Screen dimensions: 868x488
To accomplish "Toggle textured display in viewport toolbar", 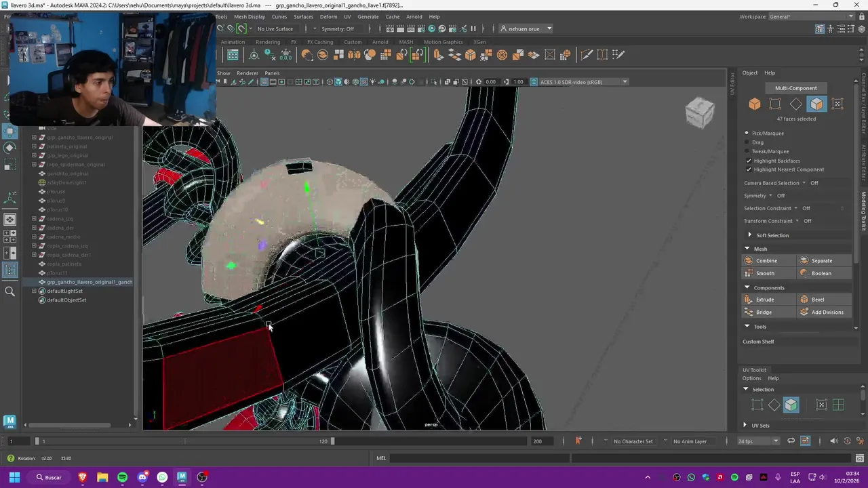I will (x=363, y=82).
